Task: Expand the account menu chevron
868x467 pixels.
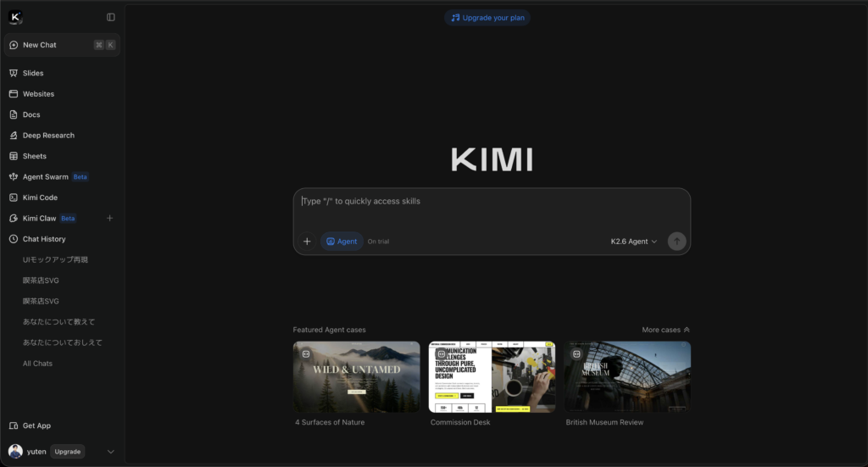Action: [111, 452]
